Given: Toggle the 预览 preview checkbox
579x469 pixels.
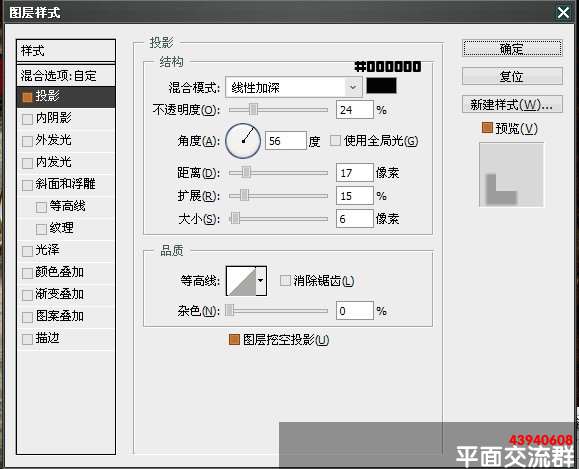Looking at the screenshot, I should pos(487,128).
